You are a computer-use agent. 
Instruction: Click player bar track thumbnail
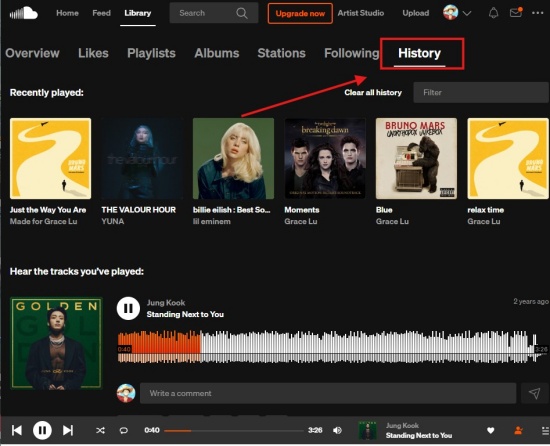pyautogui.click(x=367, y=431)
